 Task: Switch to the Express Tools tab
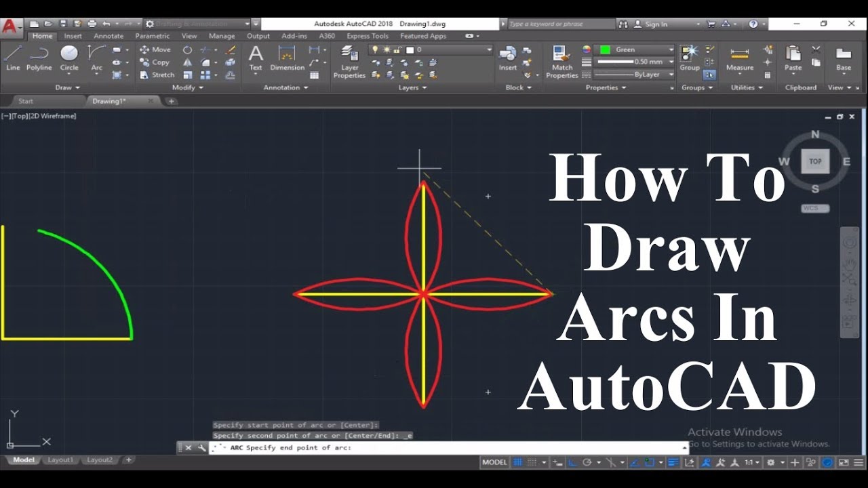(368, 36)
